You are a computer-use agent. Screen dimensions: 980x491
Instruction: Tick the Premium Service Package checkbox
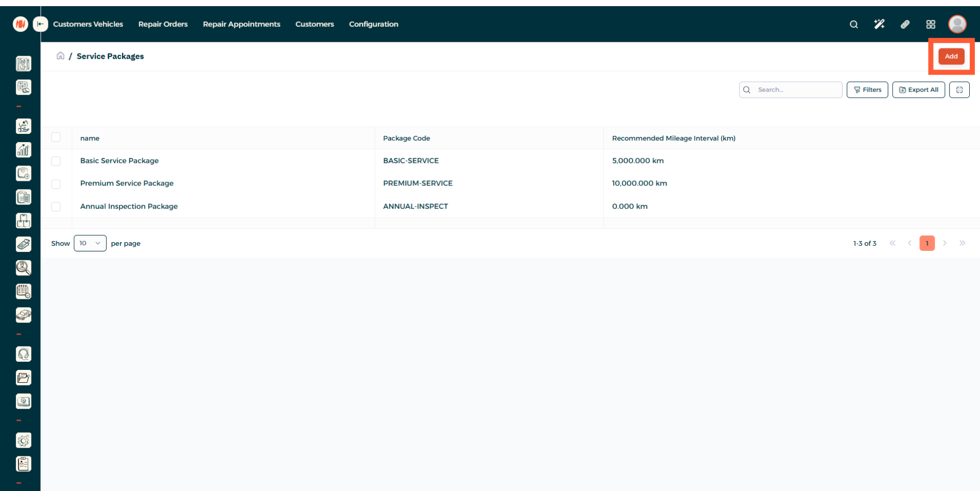(x=56, y=184)
